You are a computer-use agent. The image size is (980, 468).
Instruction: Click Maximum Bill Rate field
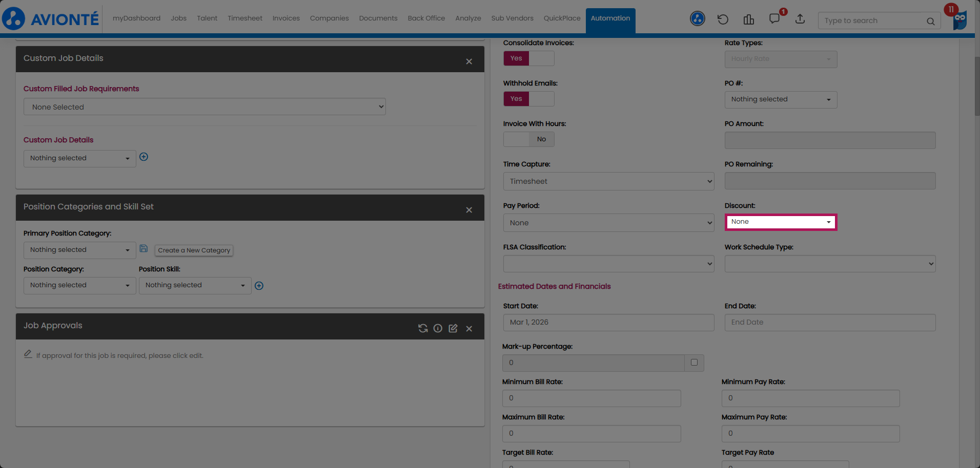coord(591,434)
